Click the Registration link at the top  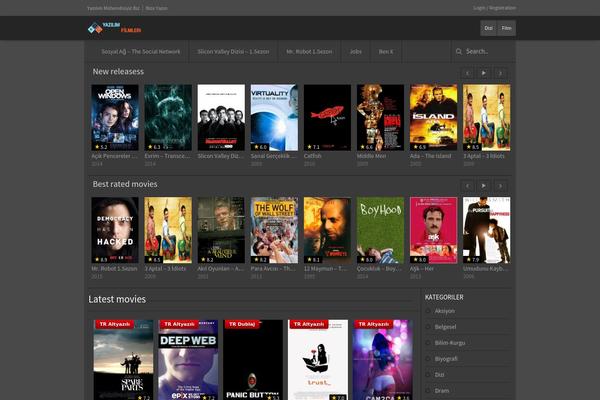point(502,8)
